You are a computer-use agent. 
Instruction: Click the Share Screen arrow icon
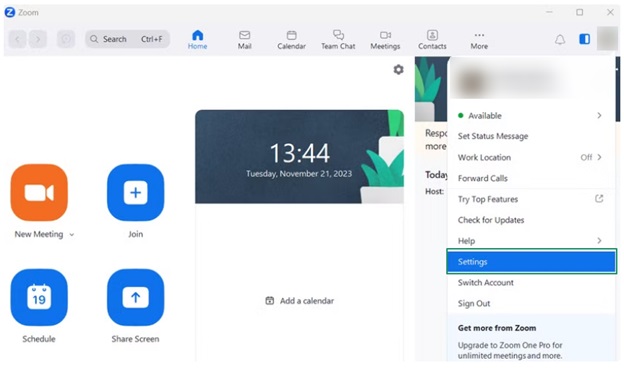[135, 297]
